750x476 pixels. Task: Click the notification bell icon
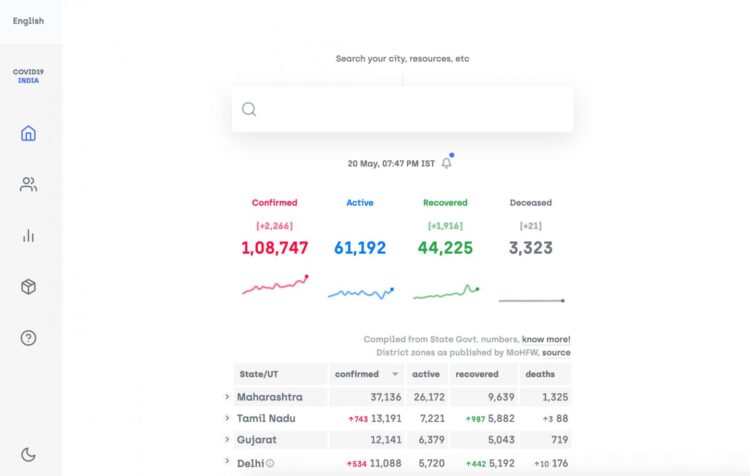tap(446, 163)
